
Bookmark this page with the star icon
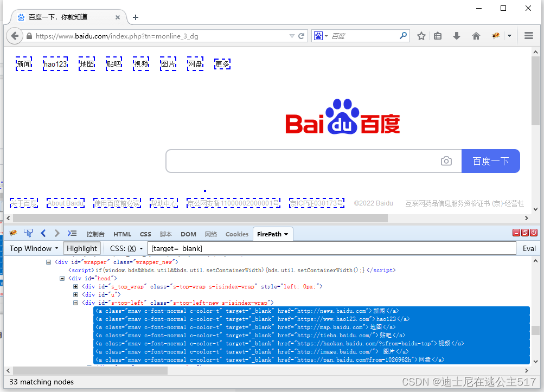[421, 36]
